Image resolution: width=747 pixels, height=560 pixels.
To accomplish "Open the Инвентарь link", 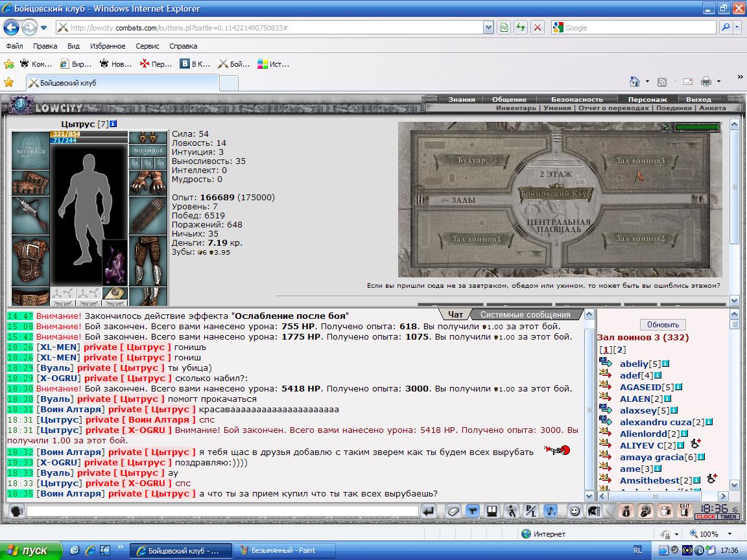I will pos(516,108).
